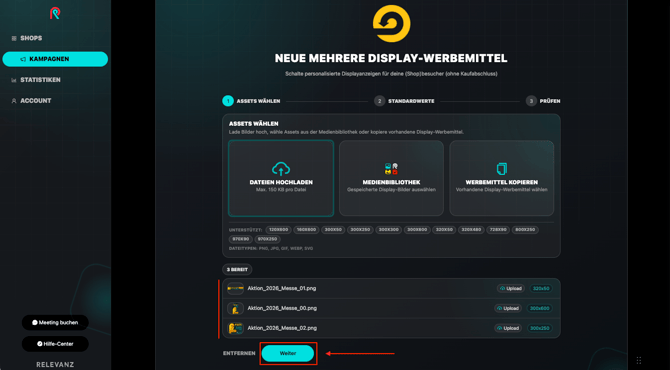Click the Statistiken bar chart icon
Screen dimensions: 670x370
click(14, 80)
